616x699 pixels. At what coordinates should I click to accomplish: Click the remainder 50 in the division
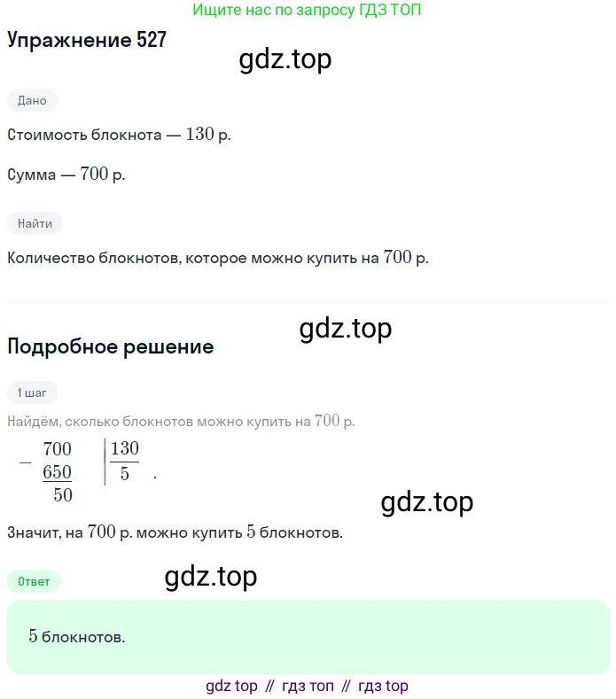[63, 495]
